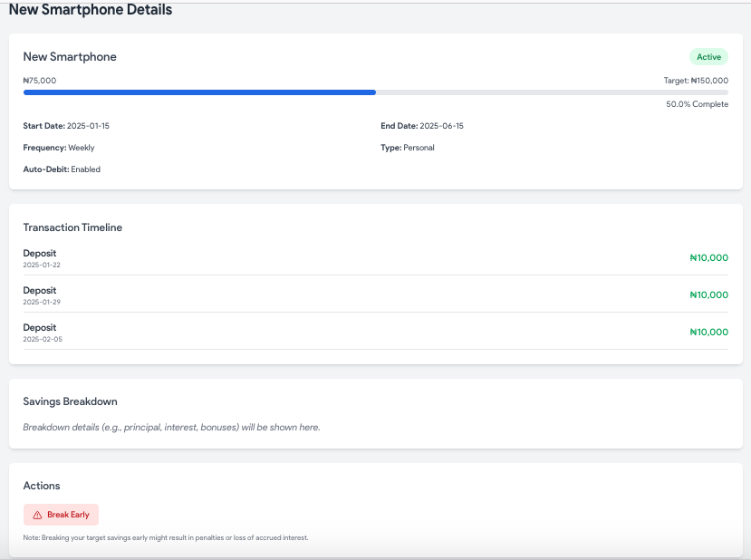Click the ₦10,000 amount for 2025-01-22 deposit
751x560 pixels.
[708, 257]
